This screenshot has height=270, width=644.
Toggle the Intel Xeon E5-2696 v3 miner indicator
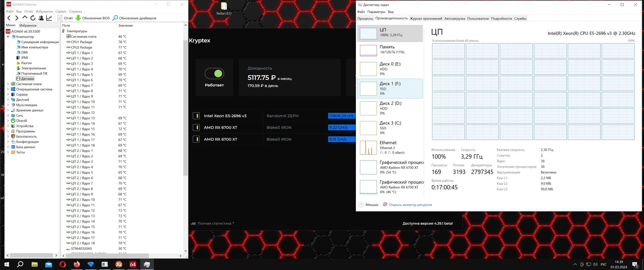coord(196,116)
